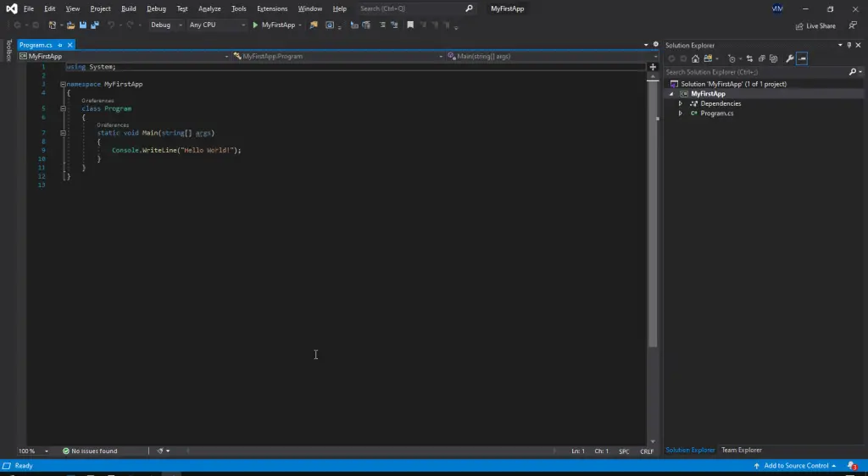Open the Debug configuration dropdown
The width and height of the screenshot is (868, 476).
coord(166,25)
